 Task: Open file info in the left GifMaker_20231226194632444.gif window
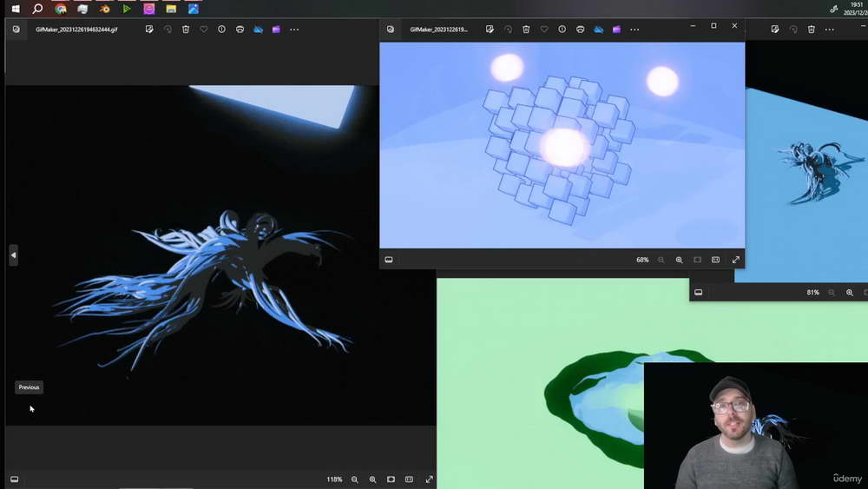pyautogui.click(x=222, y=30)
